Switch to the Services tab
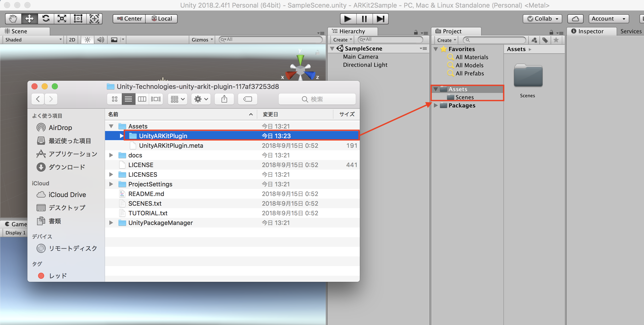This screenshot has height=325, width=644. pos(631,31)
